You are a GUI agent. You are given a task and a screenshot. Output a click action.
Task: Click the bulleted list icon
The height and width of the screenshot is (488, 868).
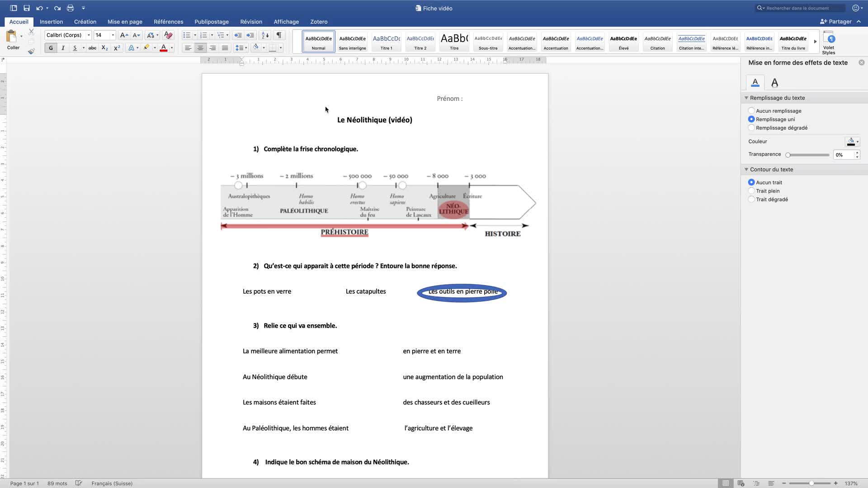point(186,35)
